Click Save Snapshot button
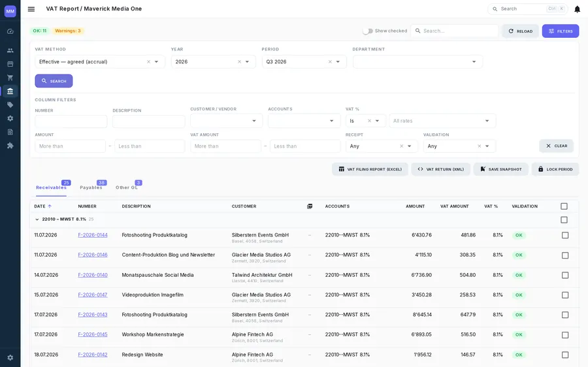This screenshot has width=588, height=367. coord(501,169)
